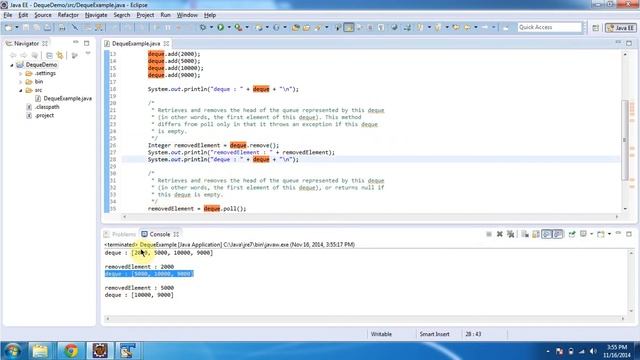Open the Windows Start button

[12, 351]
